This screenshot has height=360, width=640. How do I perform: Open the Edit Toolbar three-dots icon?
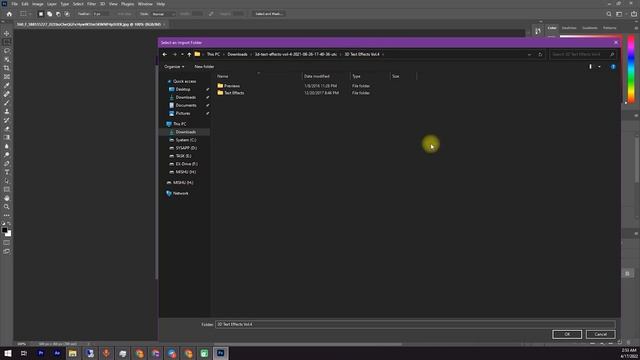7,215
